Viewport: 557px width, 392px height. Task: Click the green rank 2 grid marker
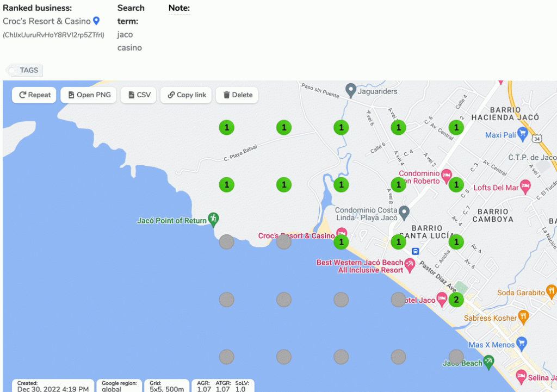(x=456, y=300)
